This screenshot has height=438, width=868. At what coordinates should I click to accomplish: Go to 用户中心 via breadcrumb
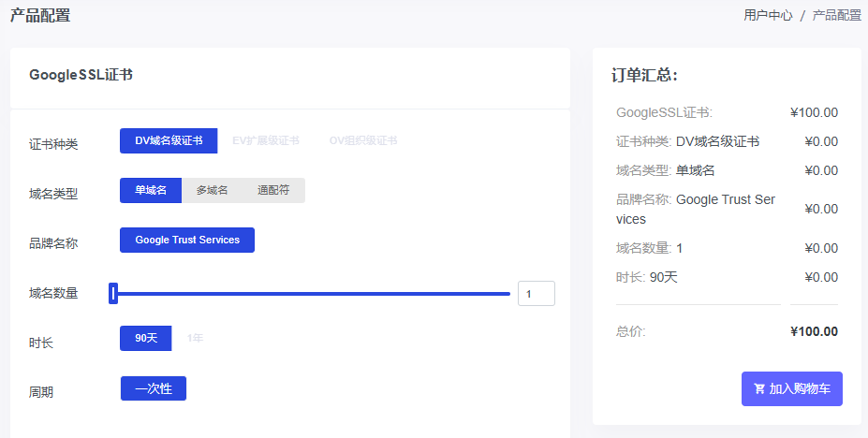(x=768, y=15)
